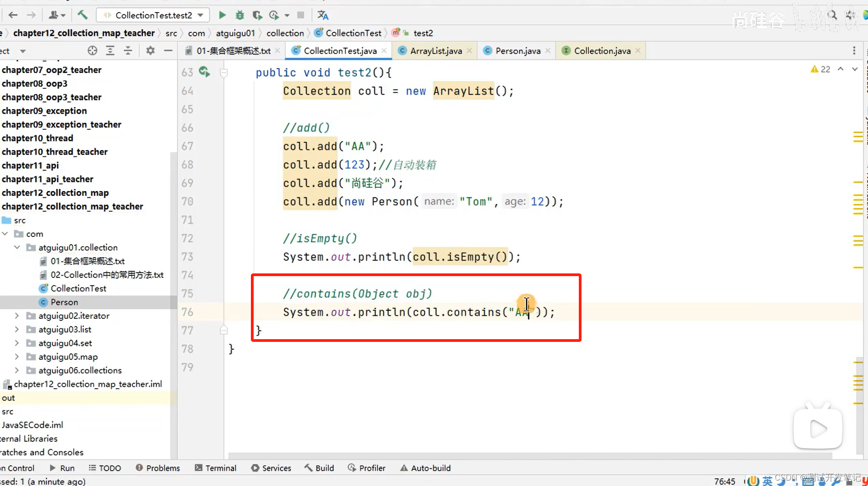Image resolution: width=868 pixels, height=486 pixels.
Task: Click Collapse All in project panel
Action: click(128, 50)
